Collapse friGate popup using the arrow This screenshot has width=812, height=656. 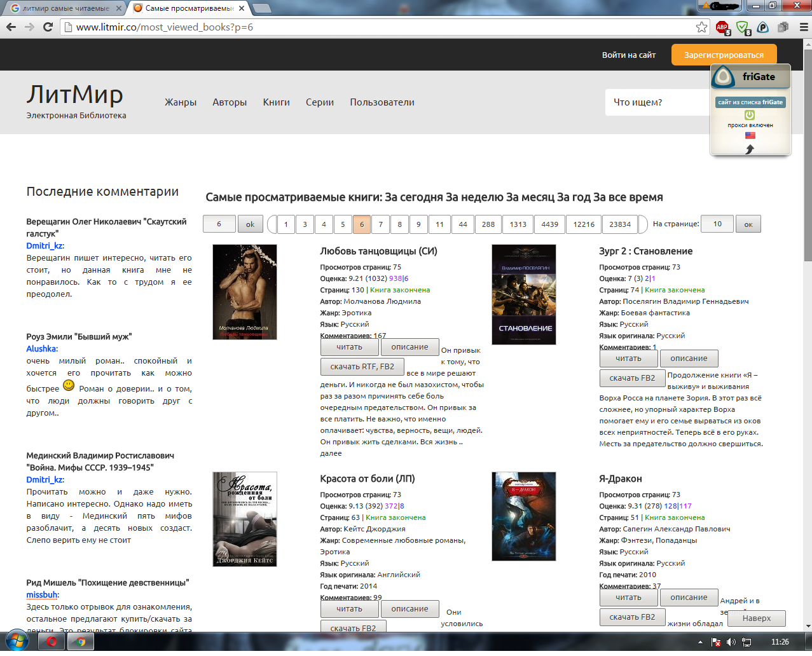[x=750, y=149]
